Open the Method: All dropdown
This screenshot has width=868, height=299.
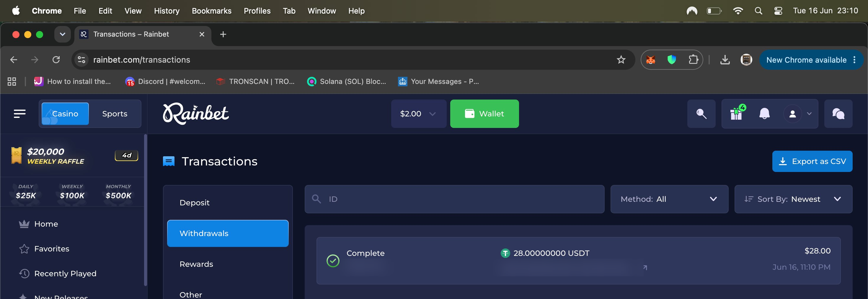669,199
